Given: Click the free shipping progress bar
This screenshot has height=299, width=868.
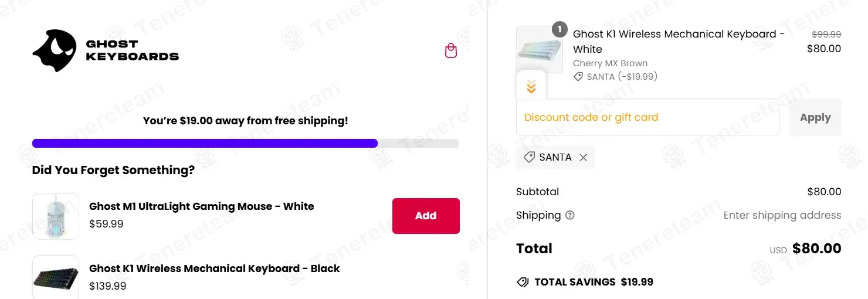Looking at the screenshot, I should point(245,143).
